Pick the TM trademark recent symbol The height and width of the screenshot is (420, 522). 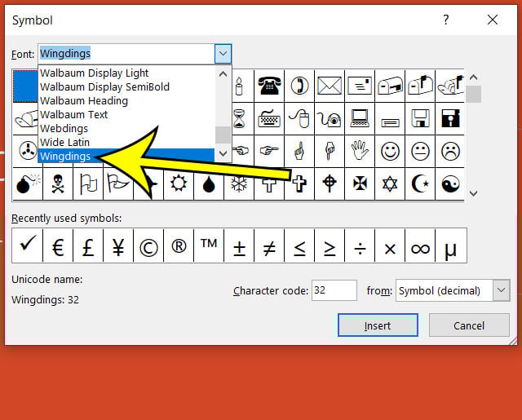[209, 245]
